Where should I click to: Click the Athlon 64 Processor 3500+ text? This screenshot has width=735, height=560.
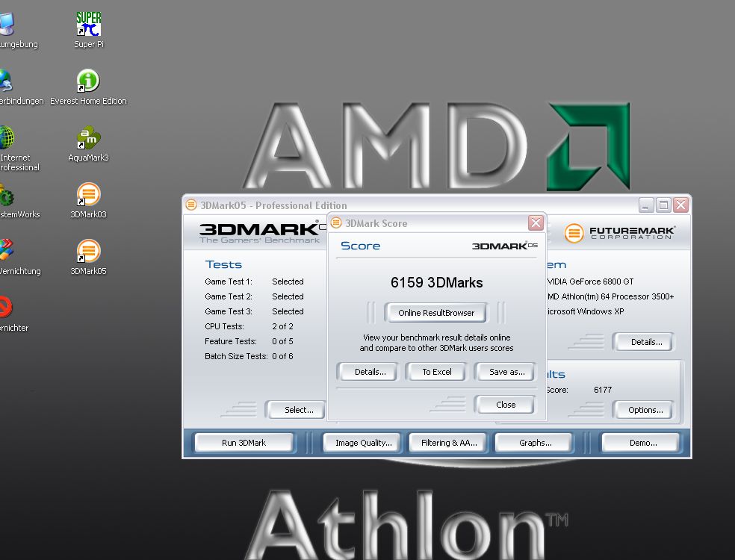[610, 296]
